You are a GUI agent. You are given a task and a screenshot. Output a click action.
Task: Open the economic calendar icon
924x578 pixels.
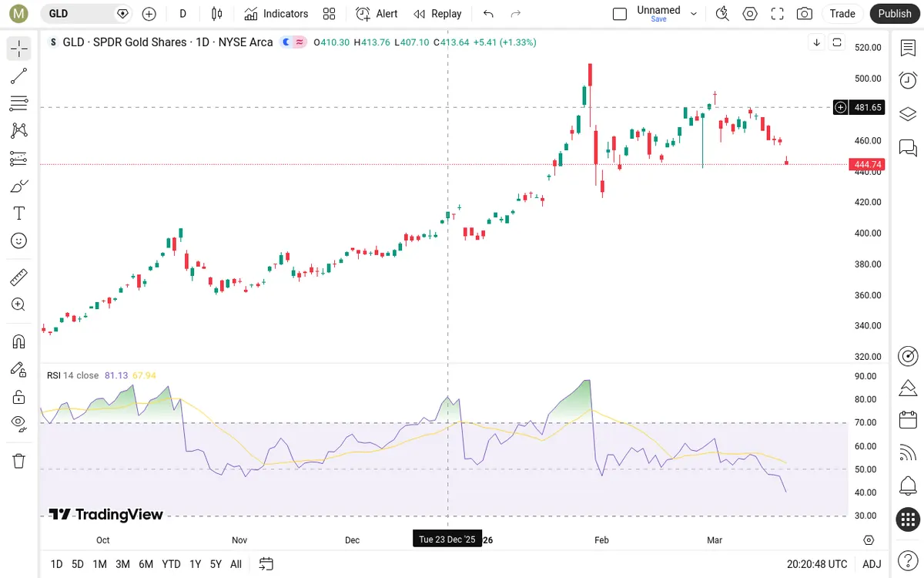pyautogui.click(x=908, y=420)
